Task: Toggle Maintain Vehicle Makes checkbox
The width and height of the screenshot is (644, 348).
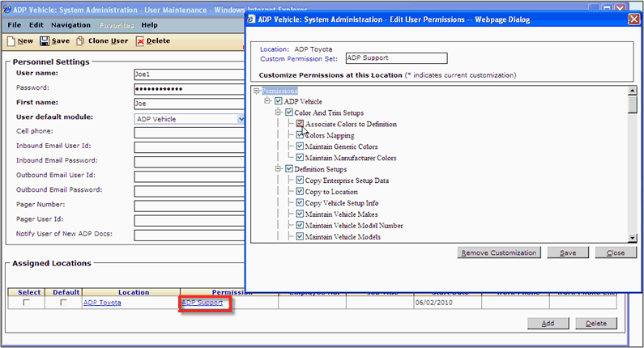Action: point(300,214)
